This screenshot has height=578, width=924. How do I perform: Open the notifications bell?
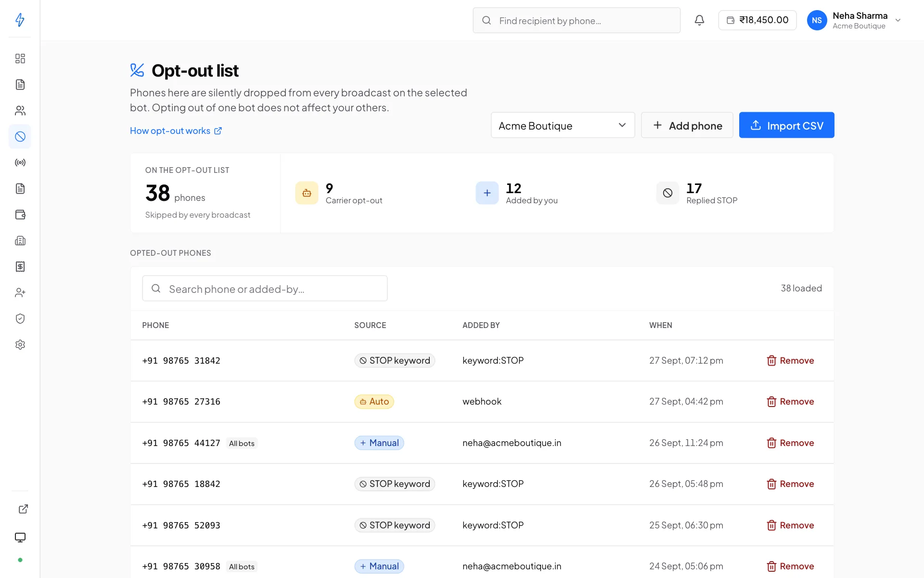699,20
